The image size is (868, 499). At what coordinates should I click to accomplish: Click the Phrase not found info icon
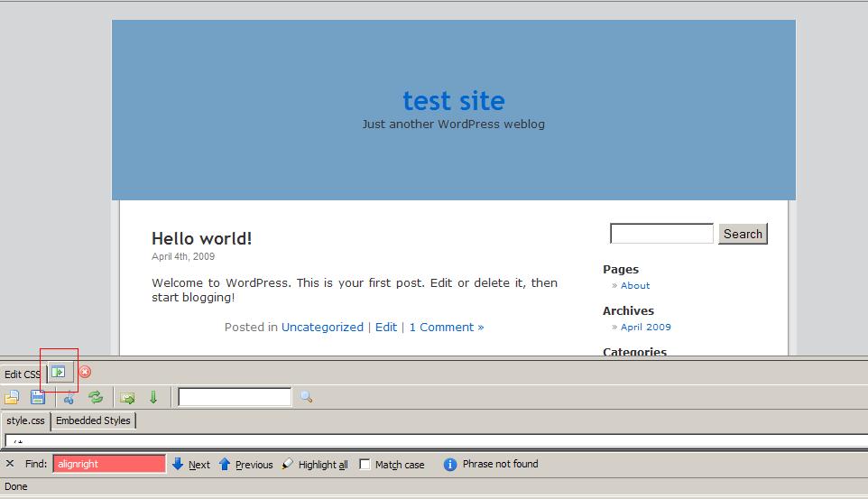coord(450,464)
